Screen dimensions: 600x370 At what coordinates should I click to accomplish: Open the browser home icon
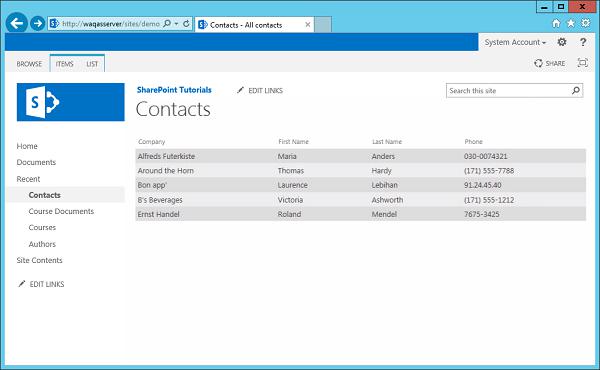(x=556, y=24)
